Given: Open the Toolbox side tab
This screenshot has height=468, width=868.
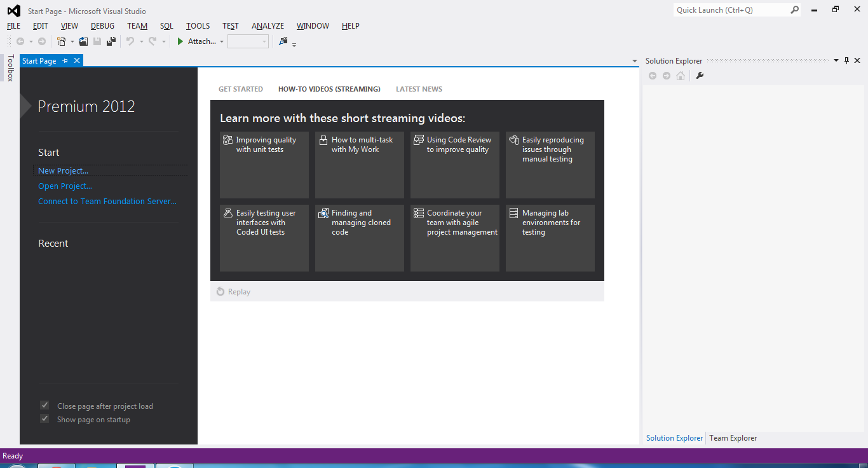Looking at the screenshot, I should pyautogui.click(x=10, y=68).
